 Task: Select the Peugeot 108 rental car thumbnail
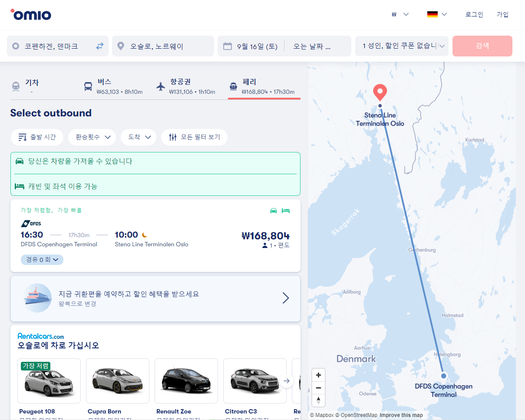[x=49, y=381]
